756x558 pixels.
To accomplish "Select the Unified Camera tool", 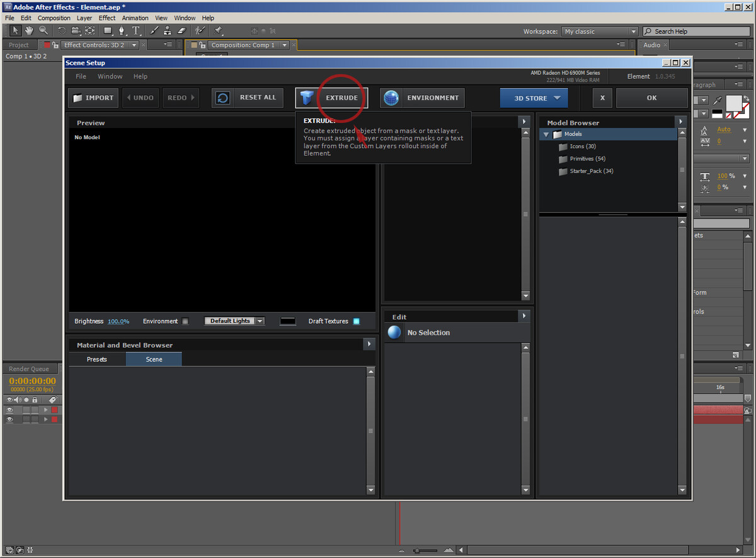I will pyautogui.click(x=76, y=31).
